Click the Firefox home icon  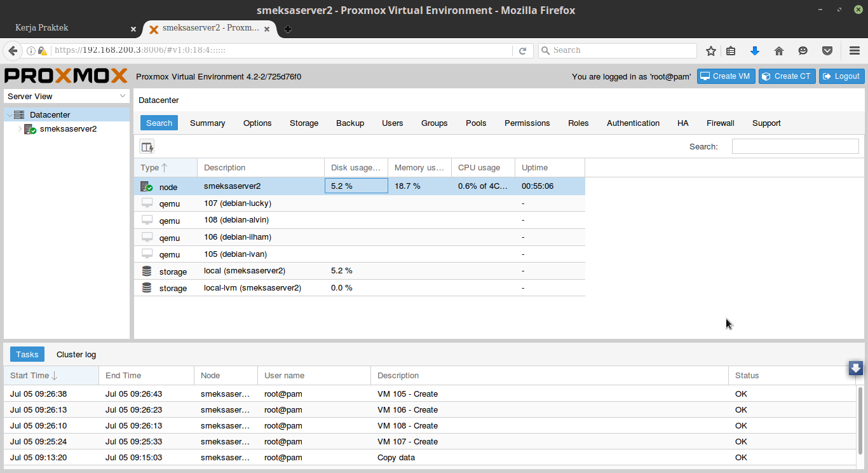point(779,51)
